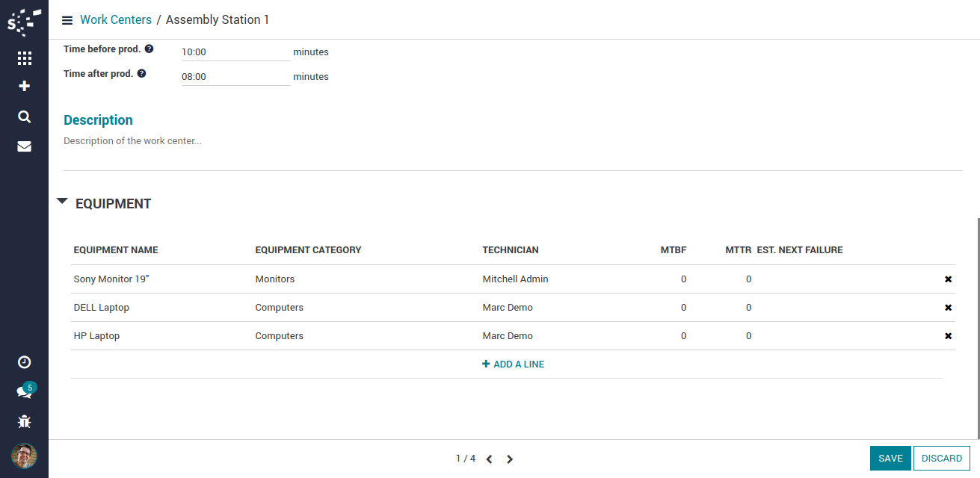The image size is (980, 478).
Task: Open search via the magnifier icon
Action: 24,117
